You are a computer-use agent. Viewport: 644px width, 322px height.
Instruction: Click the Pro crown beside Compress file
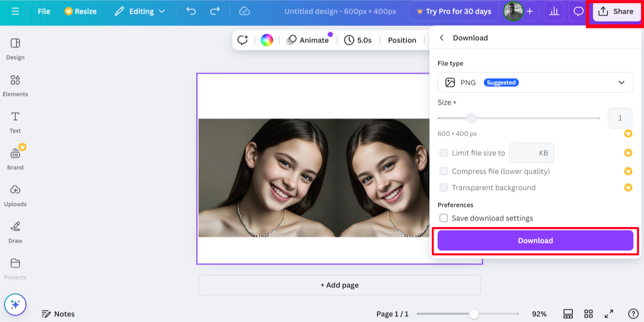[628, 171]
